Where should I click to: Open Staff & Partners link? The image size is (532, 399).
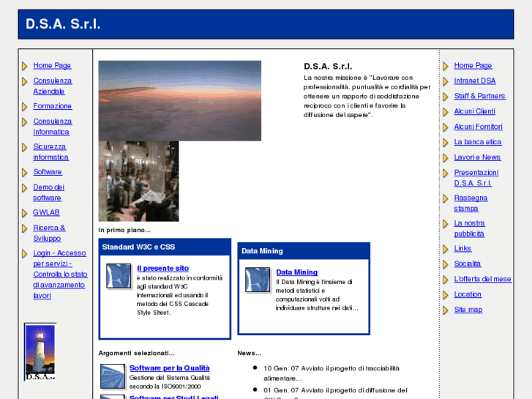pos(480,96)
